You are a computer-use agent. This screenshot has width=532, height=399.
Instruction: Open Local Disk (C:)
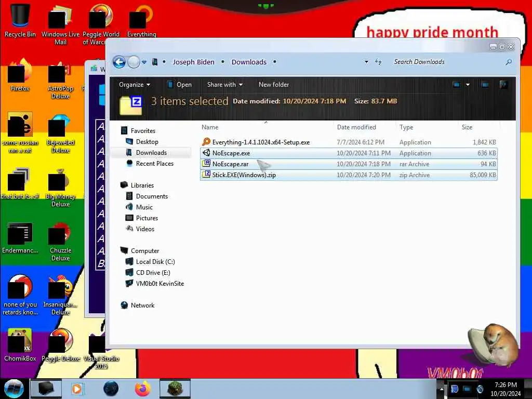tap(155, 262)
